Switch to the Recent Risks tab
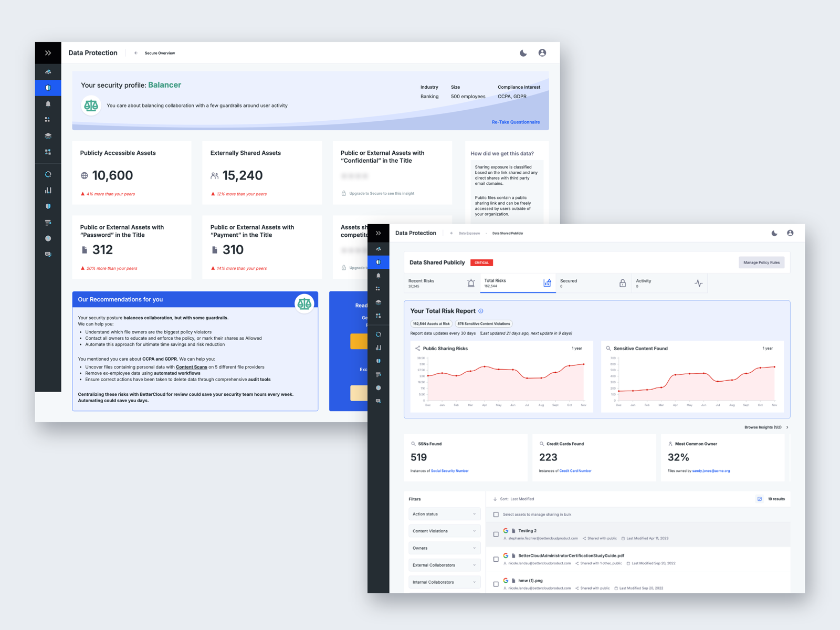The width and height of the screenshot is (840, 630). coord(442,283)
